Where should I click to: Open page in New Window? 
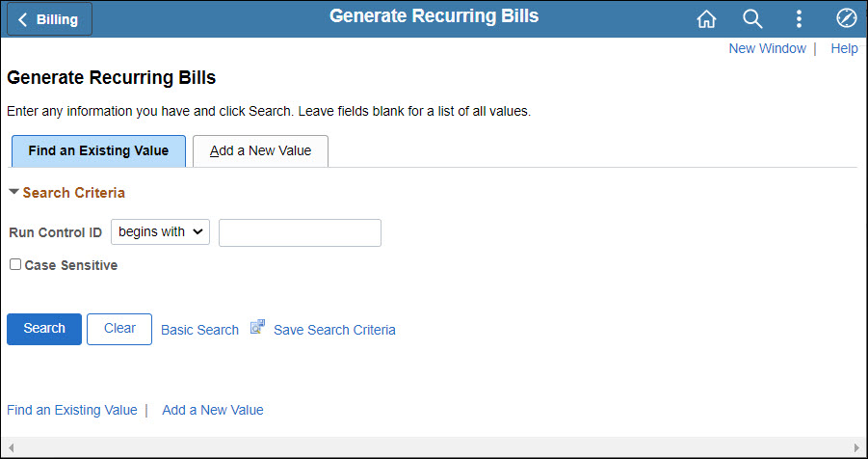pyautogui.click(x=767, y=48)
